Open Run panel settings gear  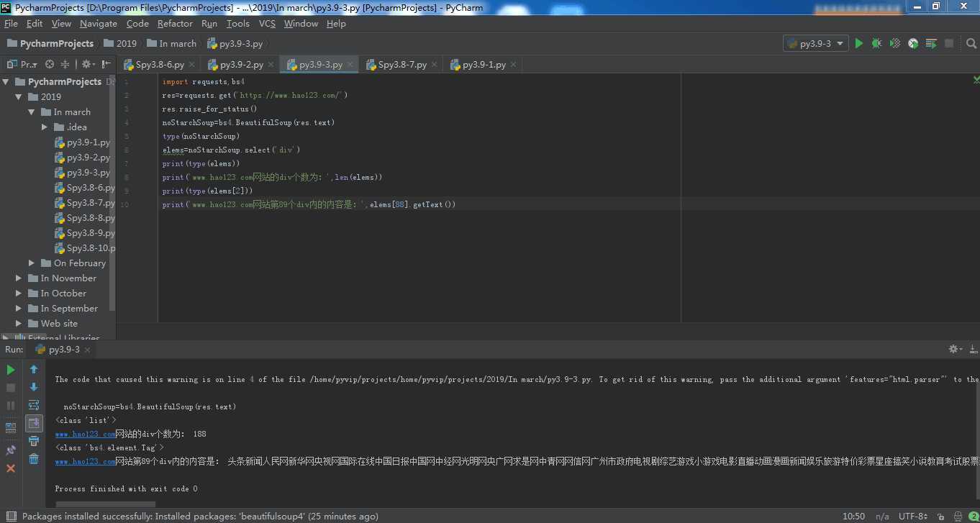click(x=955, y=349)
